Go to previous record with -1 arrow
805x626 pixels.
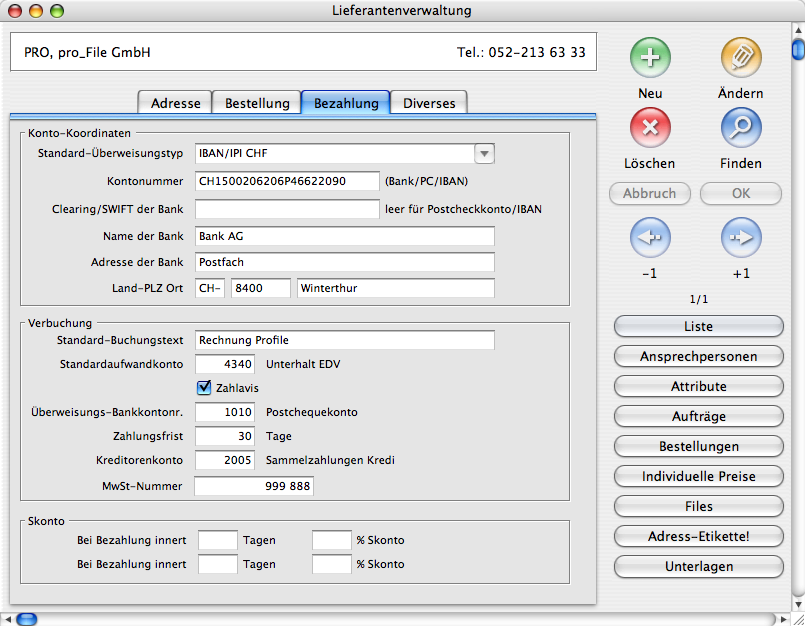point(650,238)
